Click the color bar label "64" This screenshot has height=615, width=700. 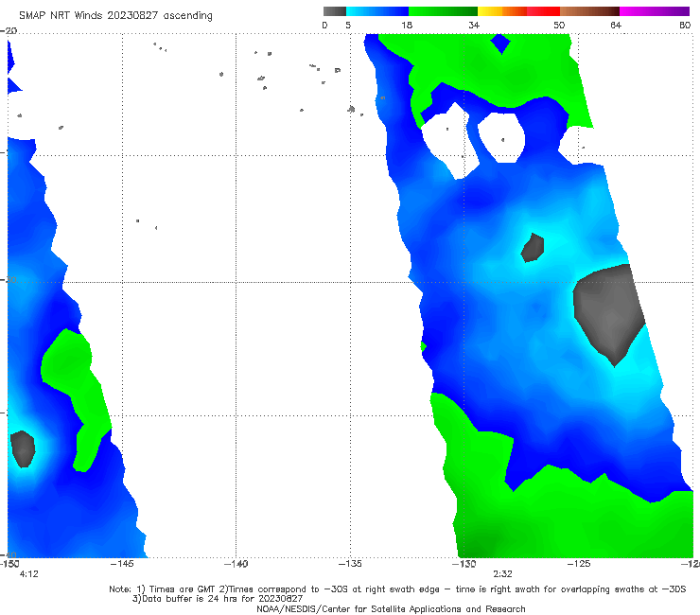[616, 25]
